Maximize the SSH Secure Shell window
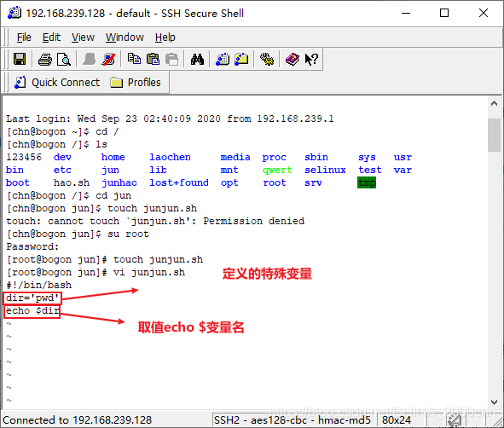This screenshot has height=428, width=504. click(x=444, y=13)
